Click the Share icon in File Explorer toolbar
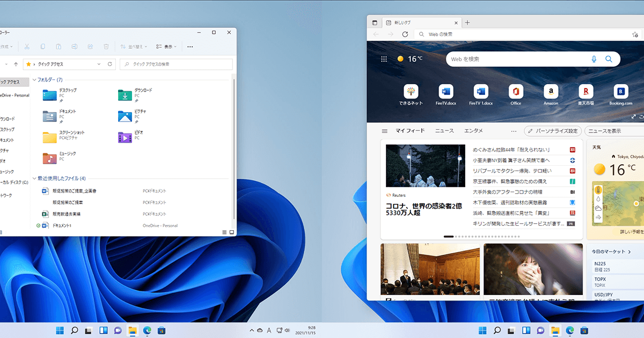 (91, 47)
